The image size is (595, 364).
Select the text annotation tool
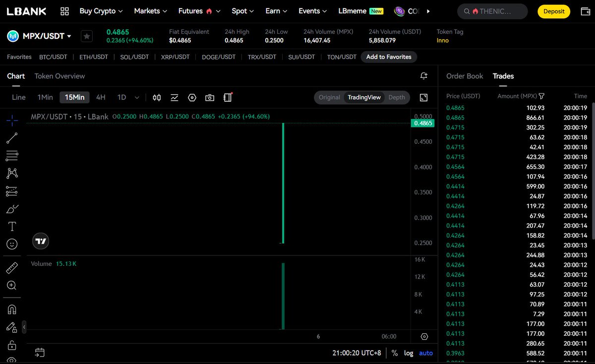pos(12,226)
